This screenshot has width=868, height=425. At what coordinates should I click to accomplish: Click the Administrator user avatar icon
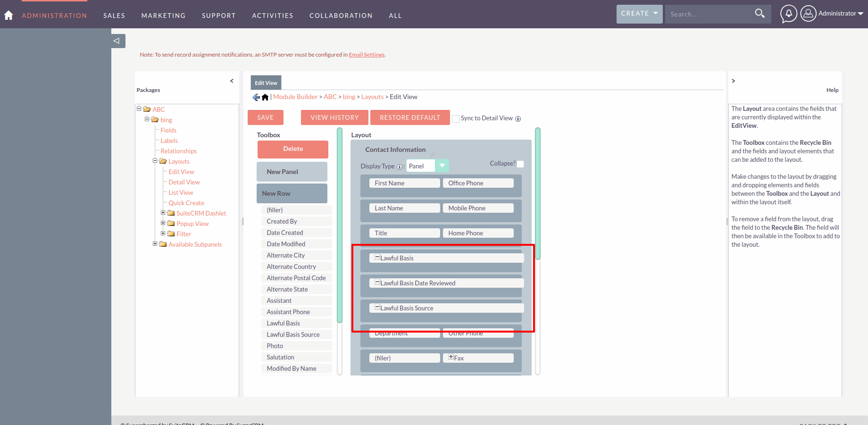pos(808,14)
